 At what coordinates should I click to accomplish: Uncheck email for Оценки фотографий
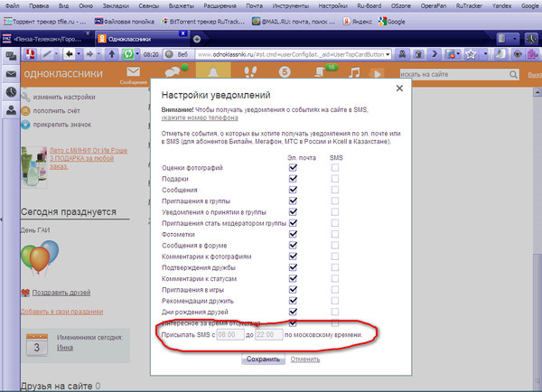pyautogui.click(x=293, y=168)
